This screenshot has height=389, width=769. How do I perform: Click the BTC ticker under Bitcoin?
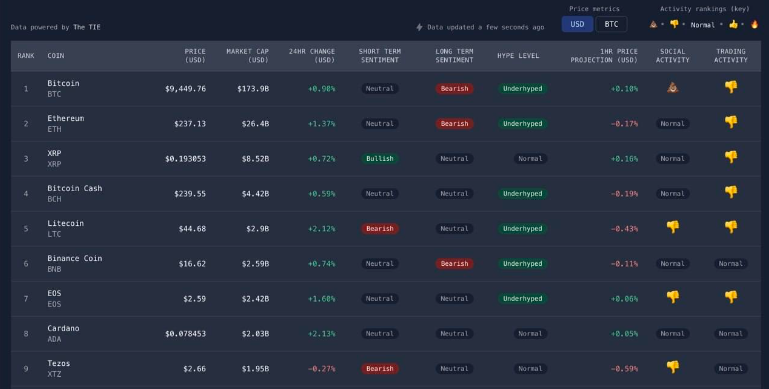[x=54, y=94]
